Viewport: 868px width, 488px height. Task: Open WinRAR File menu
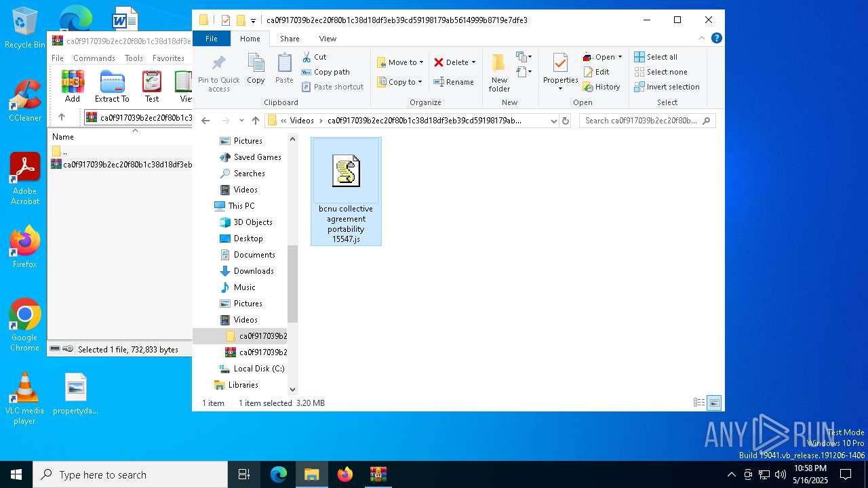point(58,58)
